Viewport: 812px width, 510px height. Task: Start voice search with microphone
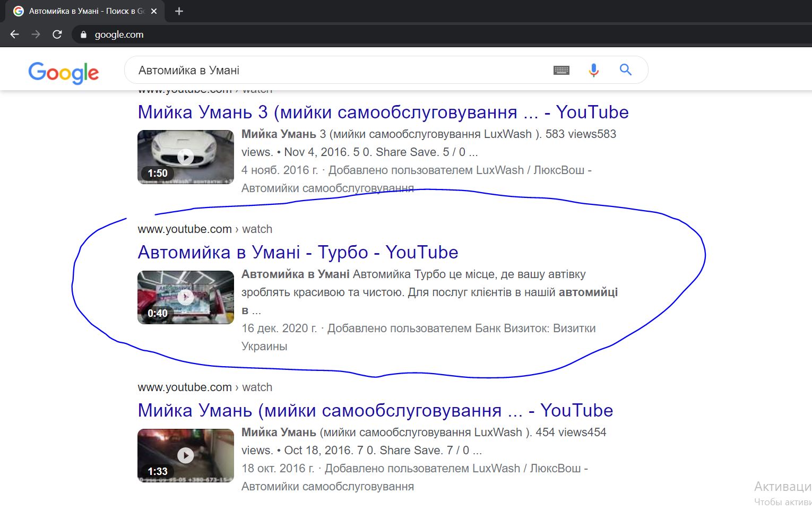pyautogui.click(x=593, y=70)
